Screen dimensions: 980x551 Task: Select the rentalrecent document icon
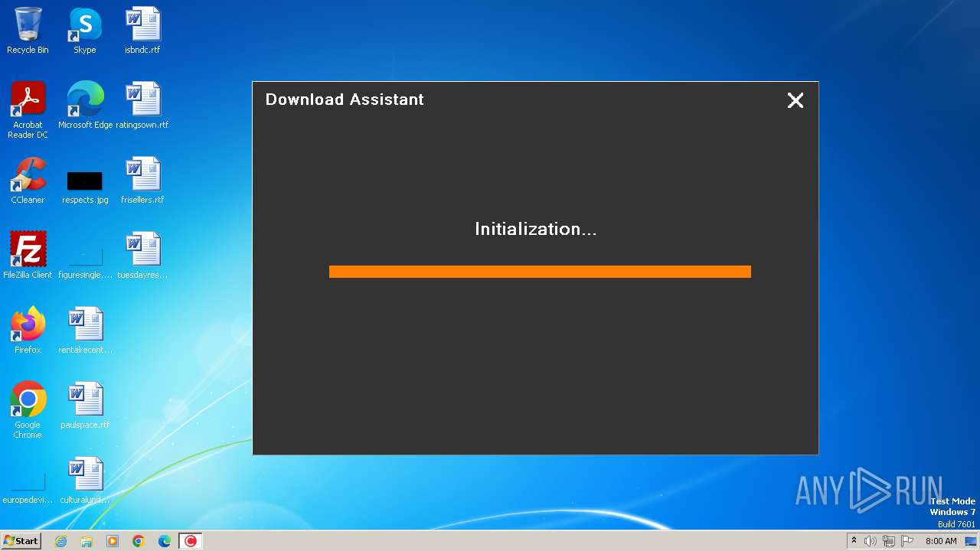pos(85,331)
